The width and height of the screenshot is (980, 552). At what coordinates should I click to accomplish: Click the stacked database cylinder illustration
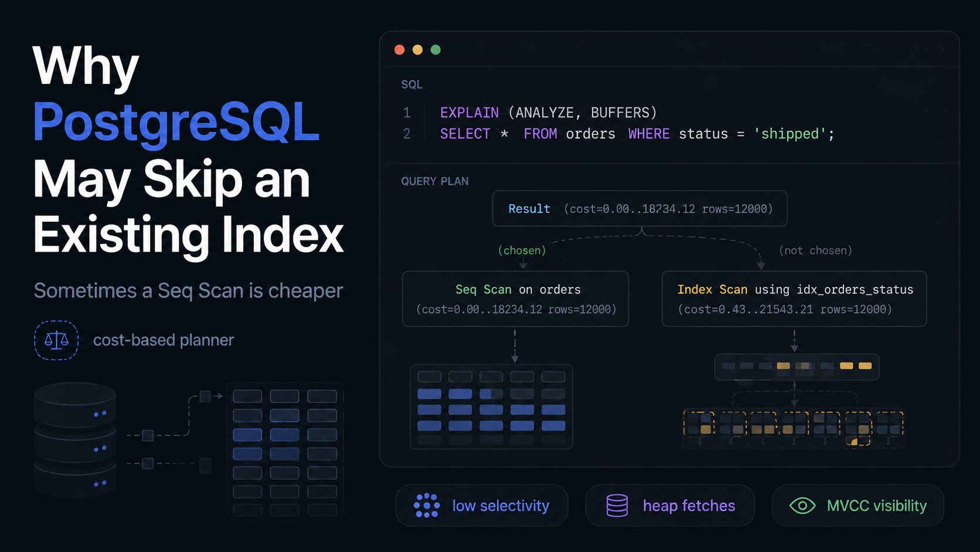pos(75,440)
